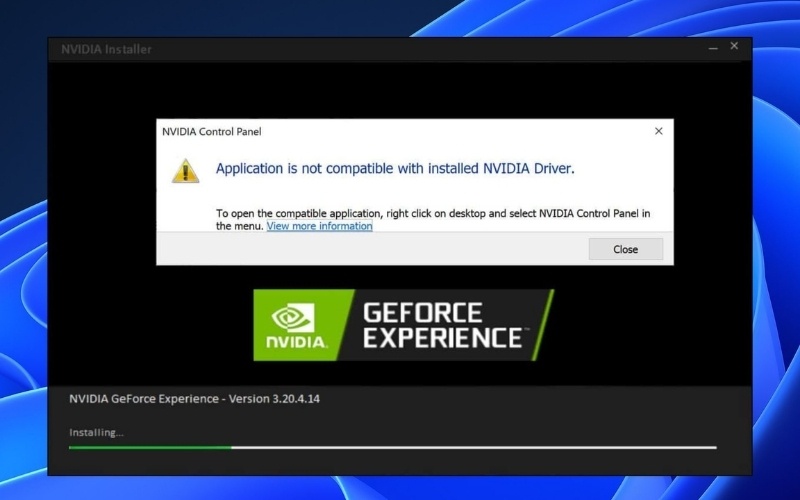
Task: Click the installation progress bar
Action: (x=392, y=447)
